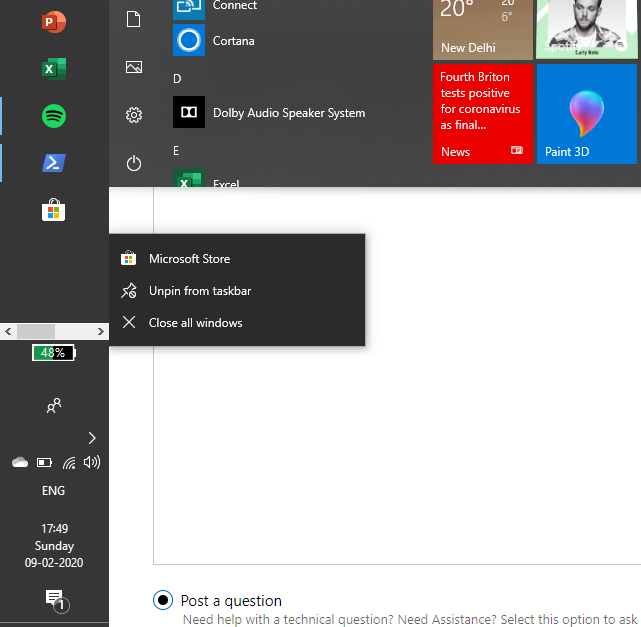Open the Wi-Fi network tray icon
The width and height of the screenshot is (641, 627).
(x=69, y=462)
